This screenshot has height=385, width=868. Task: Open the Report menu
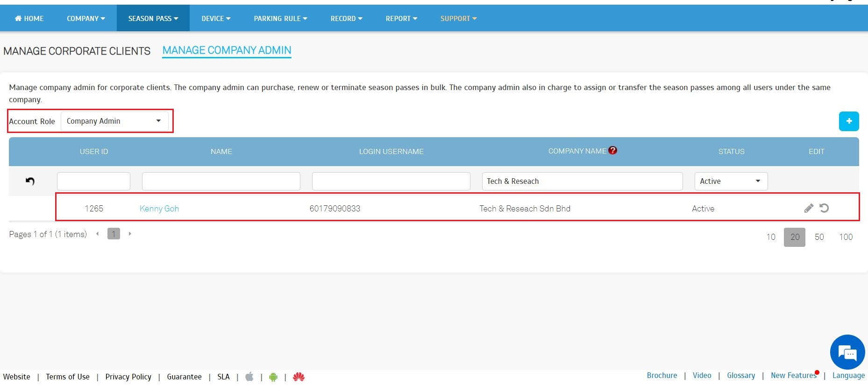coord(401,19)
